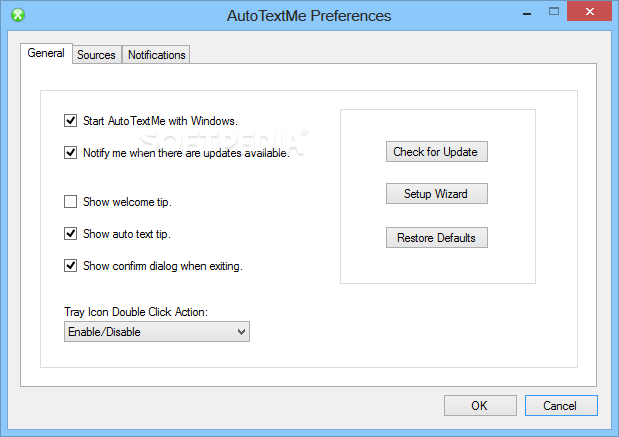Viewport: 619px width, 437px height.
Task: Select the General tab
Action: tap(46, 53)
